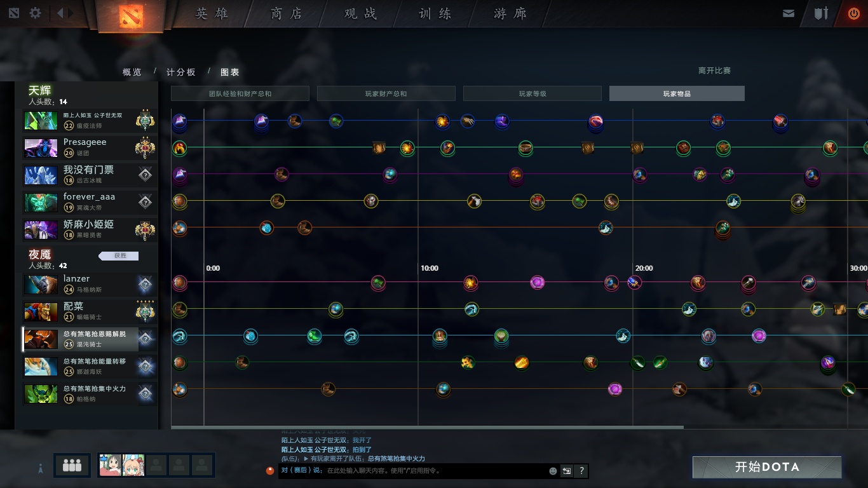
Task: Click the large red Dota 2 home logo
Action: point(132,16)
